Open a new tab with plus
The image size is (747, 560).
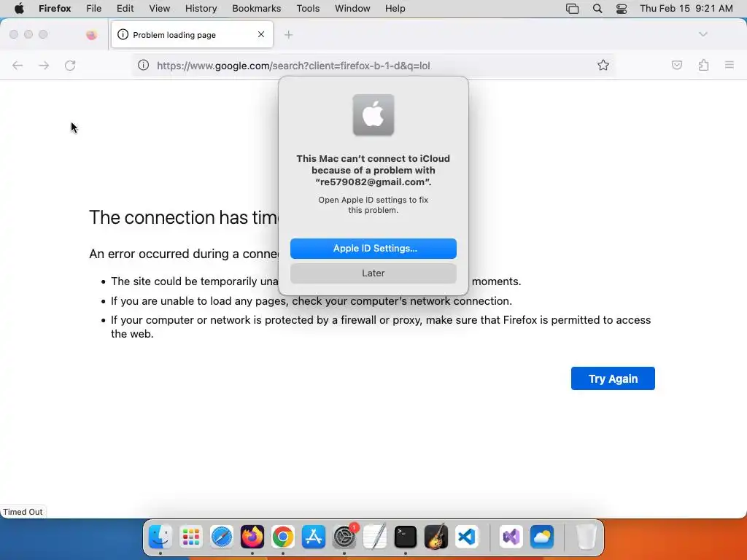(x=288, y=35)
